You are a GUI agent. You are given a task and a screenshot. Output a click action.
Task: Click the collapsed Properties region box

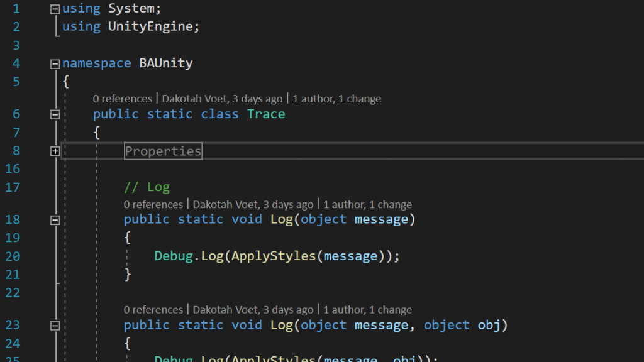163,151
